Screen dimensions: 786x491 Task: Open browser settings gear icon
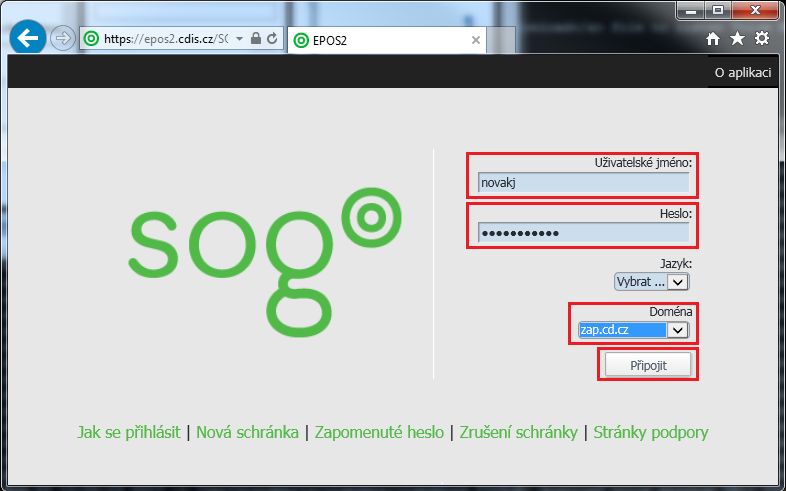761,39
